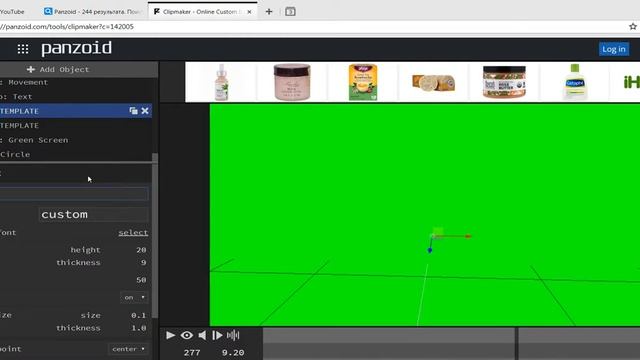Click the soap bars ad thumbnail
The width and height of the screenshot is (640, 360).
pyautogui.click(x=433, y=82)
